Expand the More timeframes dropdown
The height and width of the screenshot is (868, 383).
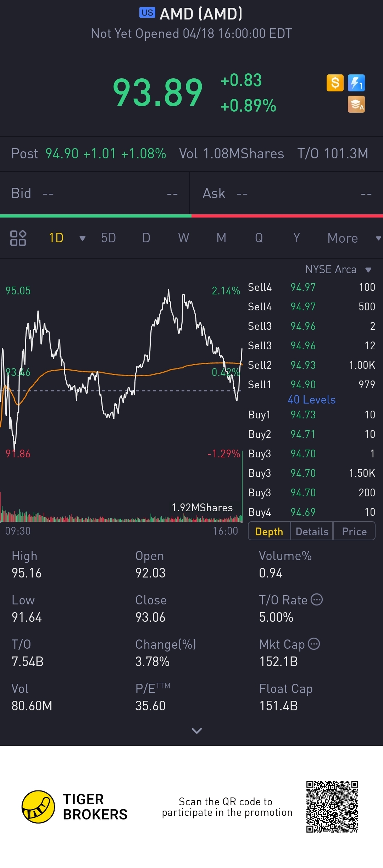pos(378,238)
